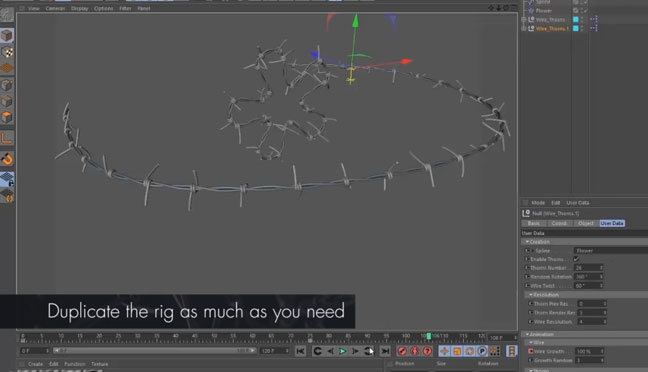Step forward one frame
Image resolution: width=648 pixels, height=372 pixels.
355,351
